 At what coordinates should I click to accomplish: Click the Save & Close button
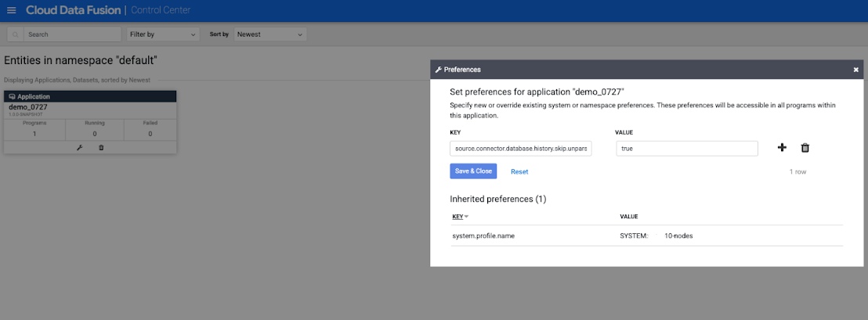[473, 171]
